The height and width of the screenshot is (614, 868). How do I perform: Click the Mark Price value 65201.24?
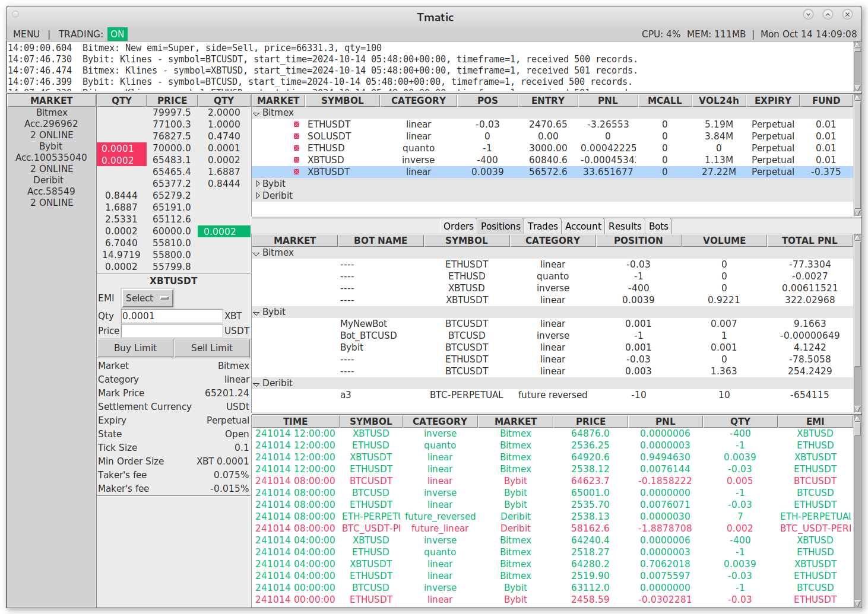(227, 393)
